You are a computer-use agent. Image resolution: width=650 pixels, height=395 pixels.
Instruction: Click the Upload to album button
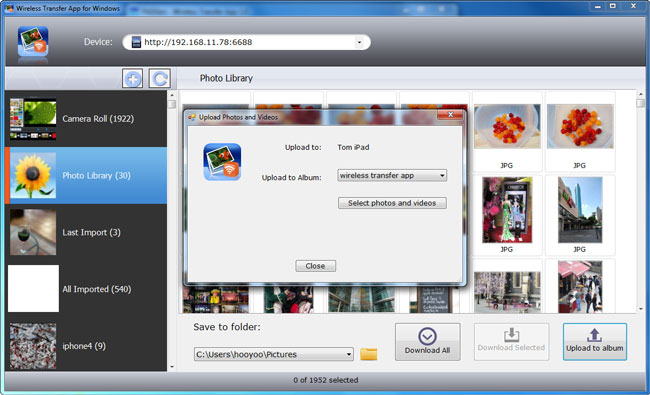click(x=594, y=342)
